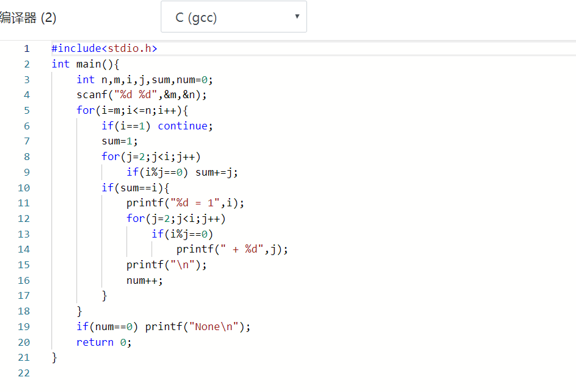Image resolution: width=576 pixels, height=392 pixels.
Task: Click the printf(" + %d",j); line
Action: [232, 249]
